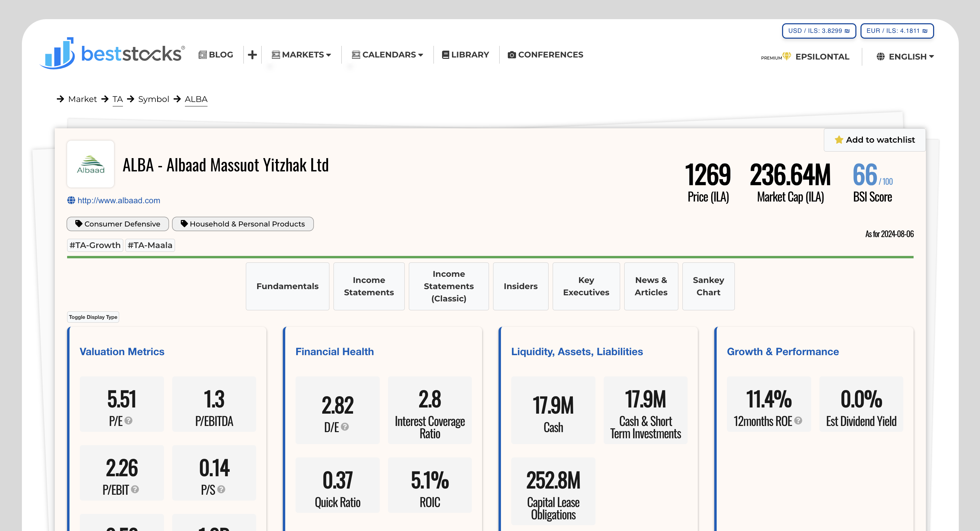Click the 66/100 BSI Score value
The height and width of the screenshot is (531, 980).
(x=873, y=175)
